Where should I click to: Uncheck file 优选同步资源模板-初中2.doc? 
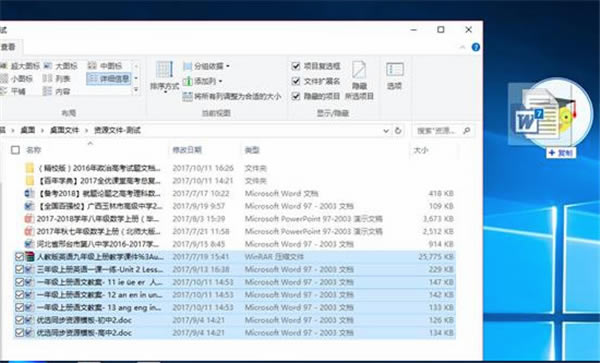pos(19,320)
